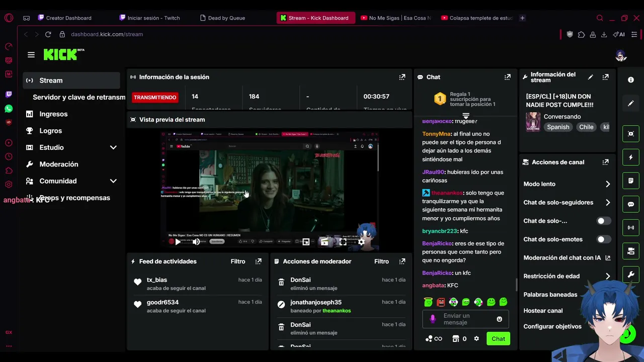Pop out the Chat panel
This screenshot has width=644, height=362.
click(507, 77)
